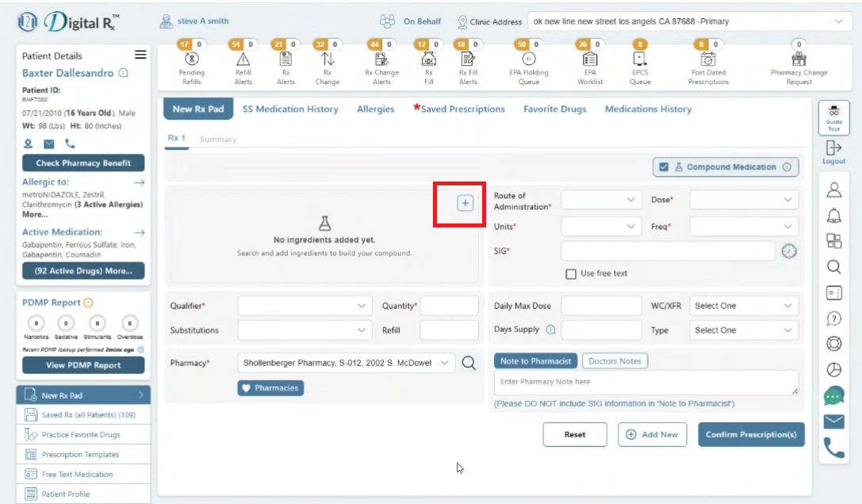The image size is (862, 504).
Task: Click the Guide Tour icon
Action: tap(834, 117)
